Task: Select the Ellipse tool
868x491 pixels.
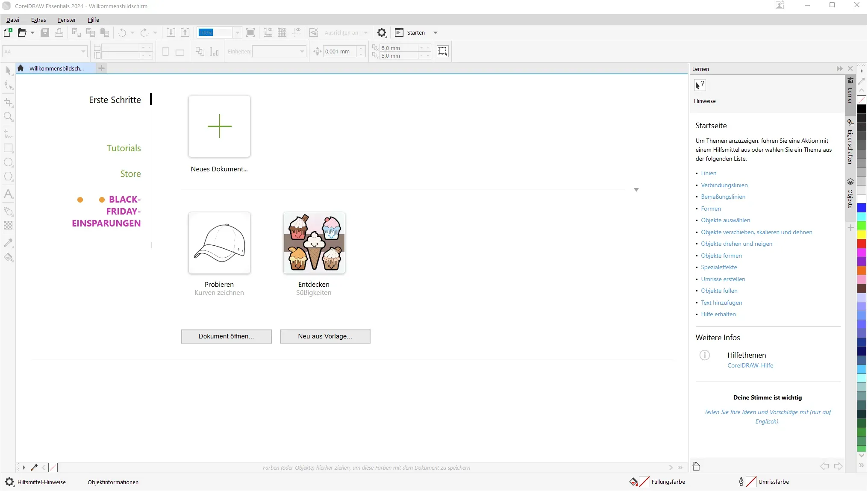Action: click(9, 162)
